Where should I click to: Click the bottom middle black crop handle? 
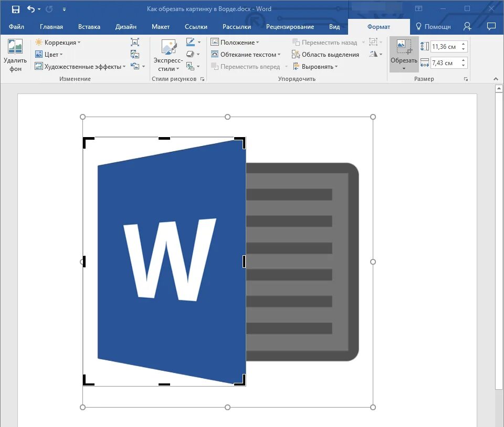coord(164,384)
